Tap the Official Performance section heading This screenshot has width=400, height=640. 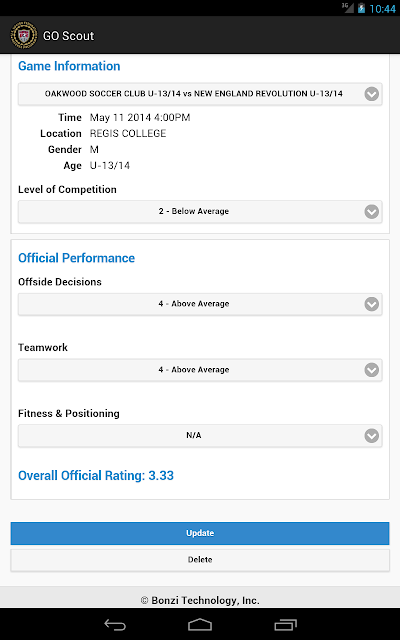pyautogui.click(x=76, y=258)
